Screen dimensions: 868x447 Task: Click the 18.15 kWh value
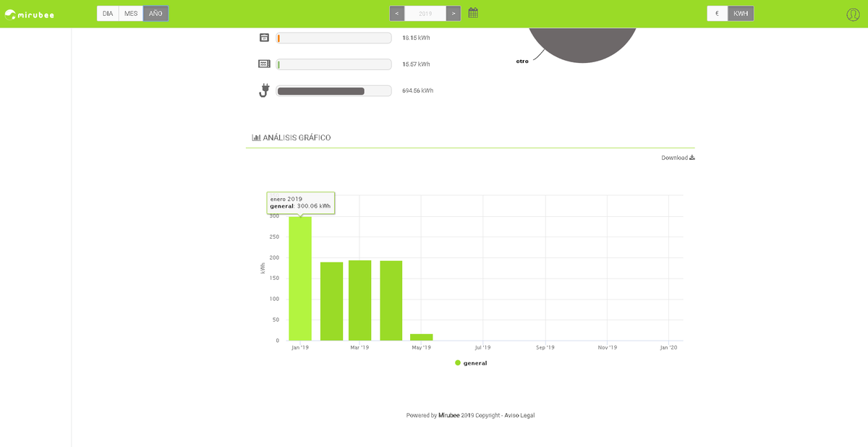(x=416, y=38)
